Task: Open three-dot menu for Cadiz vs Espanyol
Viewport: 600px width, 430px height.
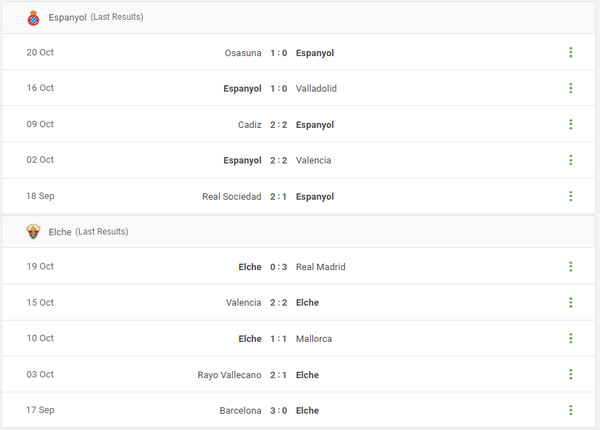Action: (570, 124)
